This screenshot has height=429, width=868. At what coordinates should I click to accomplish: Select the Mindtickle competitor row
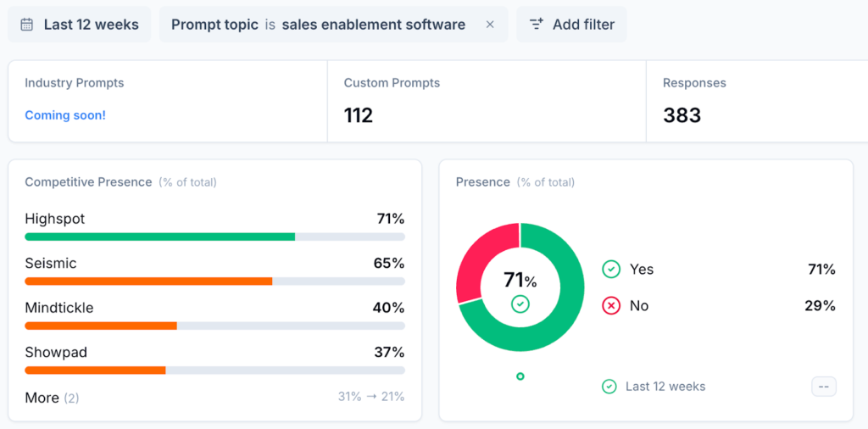[x=214, y=308]
